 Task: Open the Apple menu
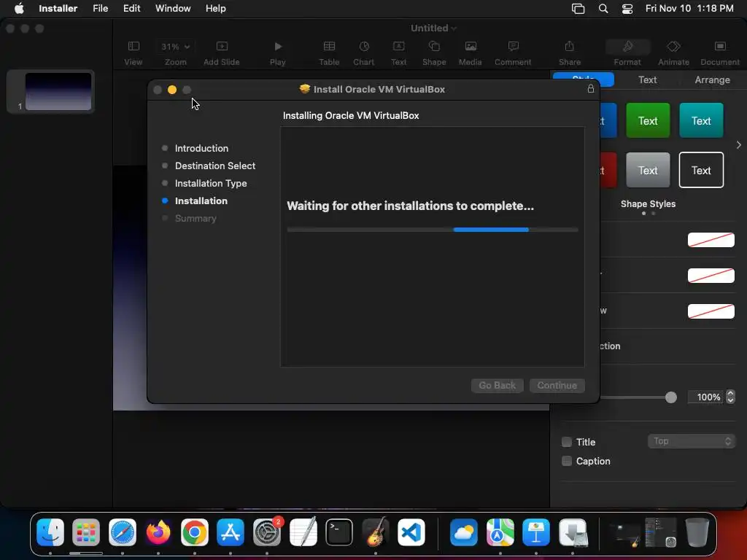[19, 9]
